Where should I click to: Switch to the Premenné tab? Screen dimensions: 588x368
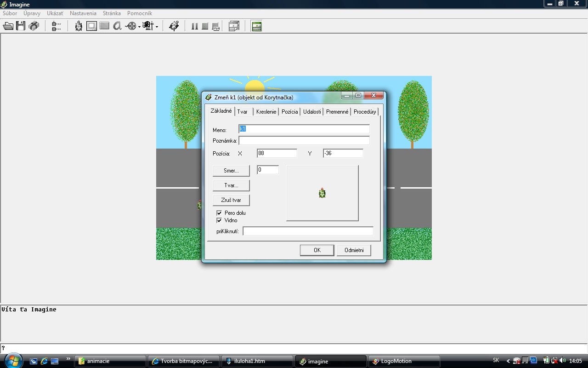pos(337,112)
